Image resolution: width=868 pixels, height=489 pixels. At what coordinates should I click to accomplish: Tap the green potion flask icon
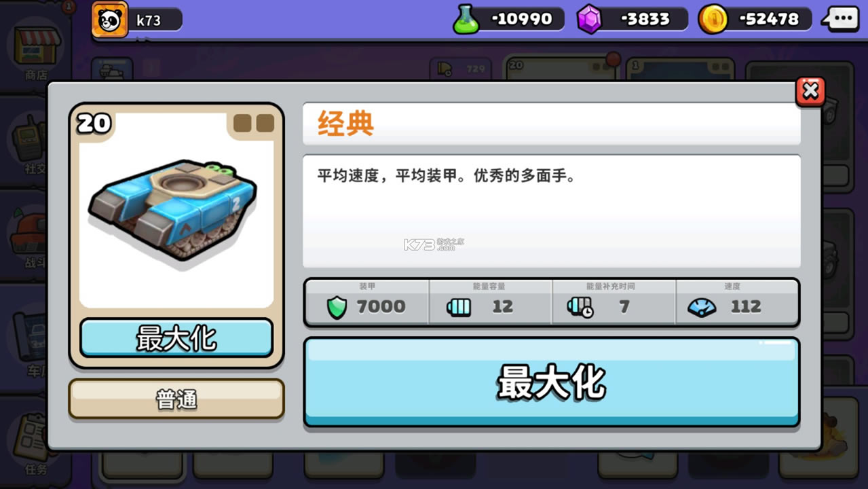466,19
